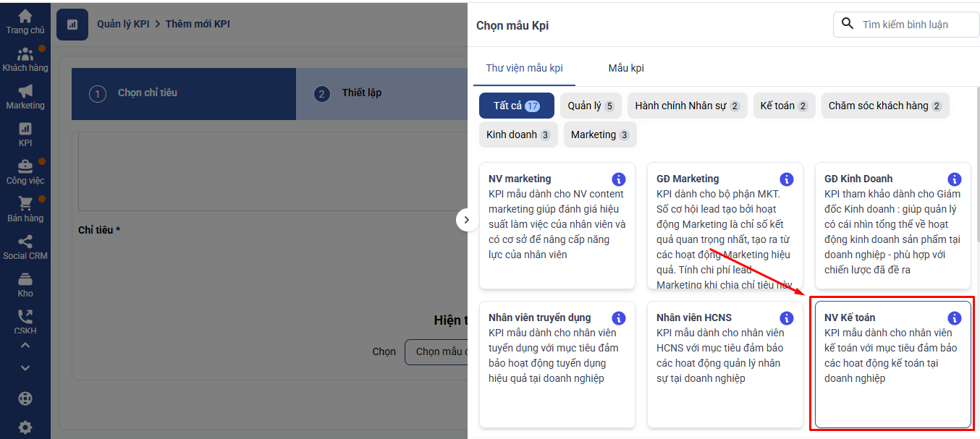The height and width of the screenshot is (439, 980).
Task: Open settings gear icon in sidebar
Action: pyautogui.click(x=25, y=427)
